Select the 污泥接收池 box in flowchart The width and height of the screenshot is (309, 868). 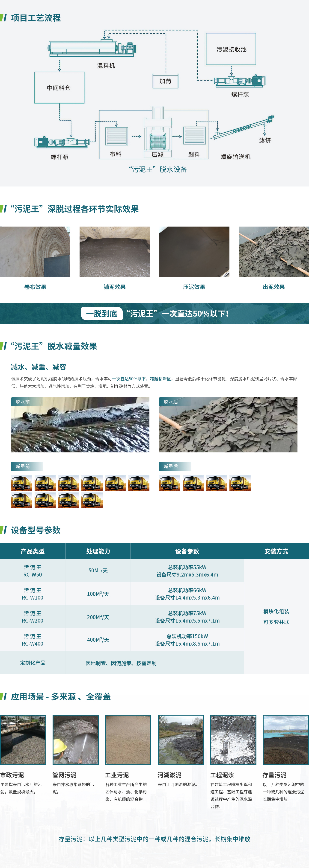pos(231,49)
